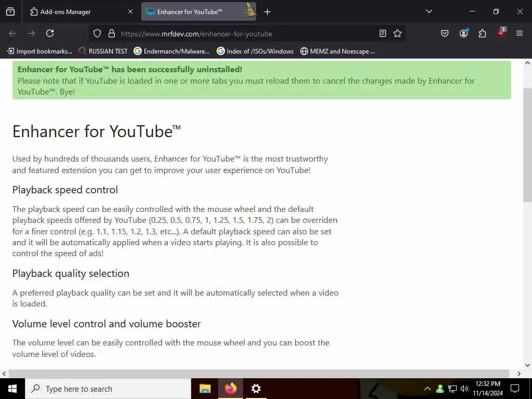Go forward to the next page
The height and width of the screenshot is (399, 532).
tap(31, 33)
